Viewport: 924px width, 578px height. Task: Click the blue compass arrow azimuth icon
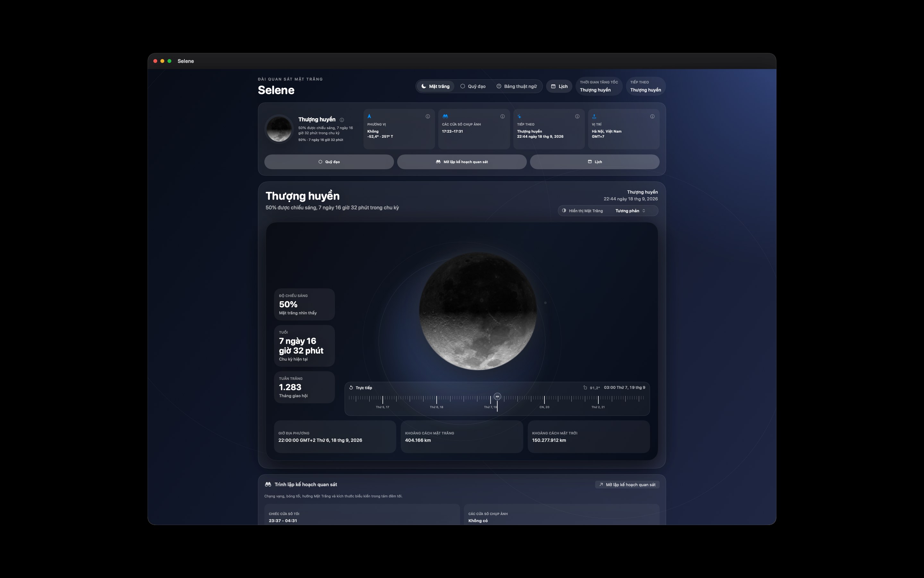pyautogui.click(x=369, y=116)
